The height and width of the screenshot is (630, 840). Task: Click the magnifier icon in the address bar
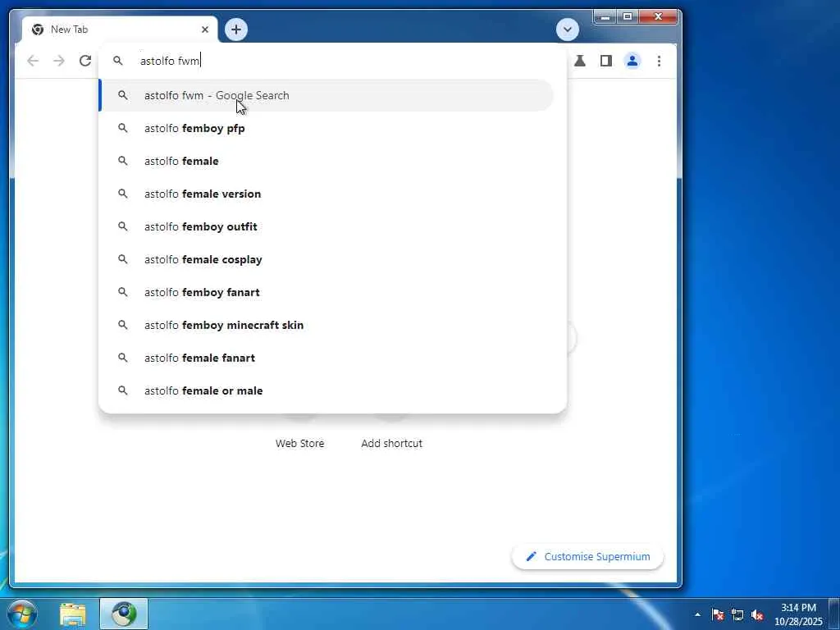[x=118, y=61]
